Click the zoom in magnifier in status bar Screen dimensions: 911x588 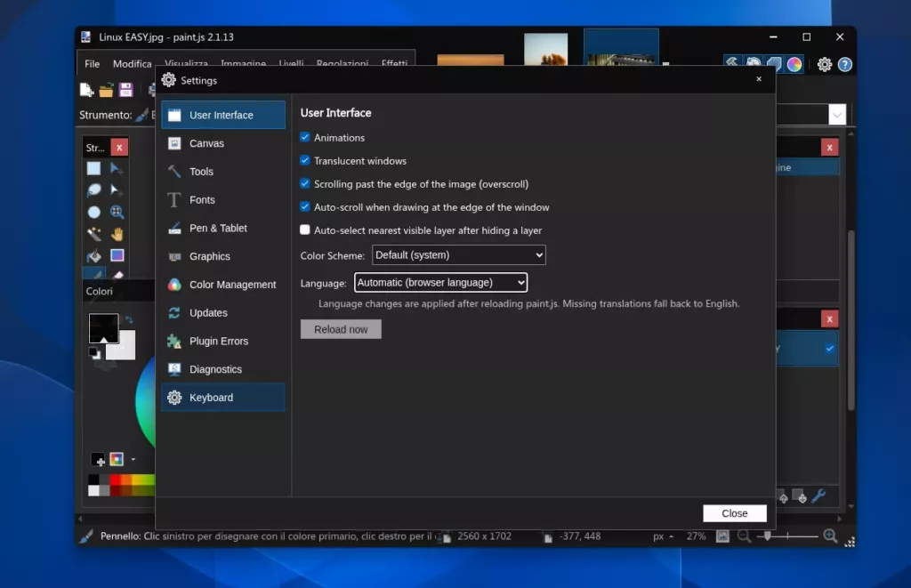coord(830,536)
